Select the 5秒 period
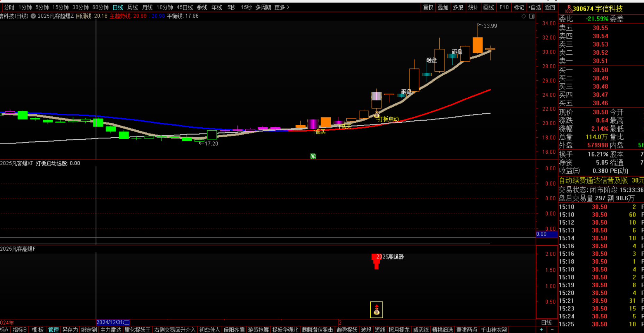 231,7
